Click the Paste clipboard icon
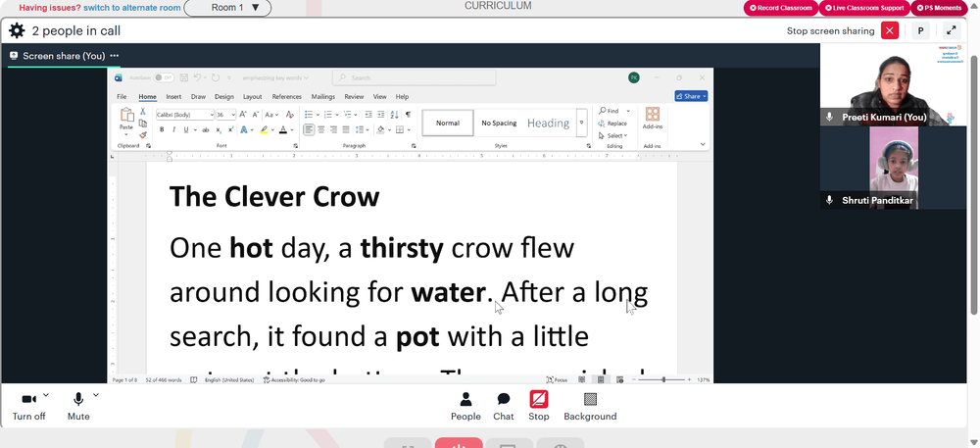Screen dimensions: 980x448 tap(126, 115)
